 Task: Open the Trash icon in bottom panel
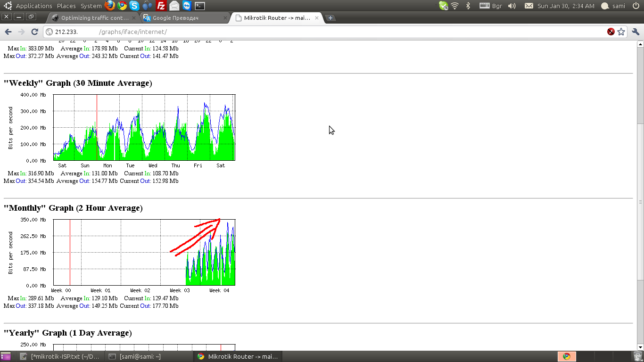pos(638,356)
